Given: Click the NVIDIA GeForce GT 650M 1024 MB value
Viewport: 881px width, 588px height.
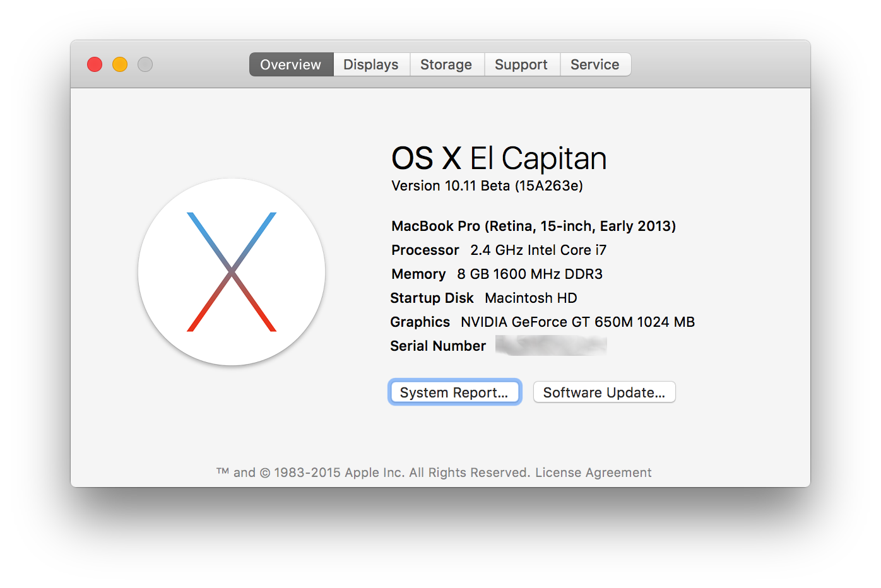Looking at the screenshot, I should click(x=577, y=322).
